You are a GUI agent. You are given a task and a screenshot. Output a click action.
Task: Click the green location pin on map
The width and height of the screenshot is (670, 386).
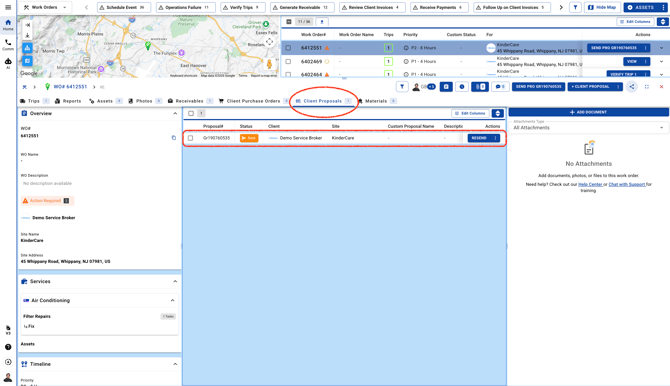coord(148,45)
